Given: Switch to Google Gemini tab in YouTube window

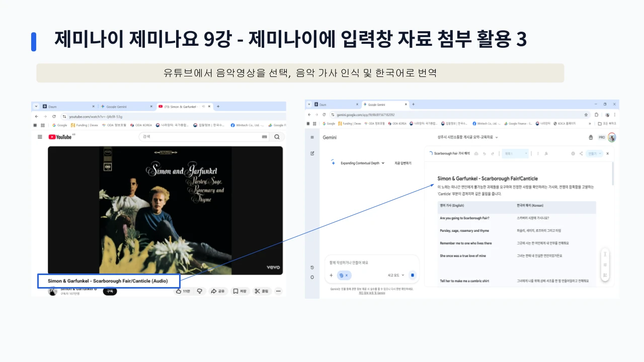Looking at the screenshot, I should pos(126,107).
